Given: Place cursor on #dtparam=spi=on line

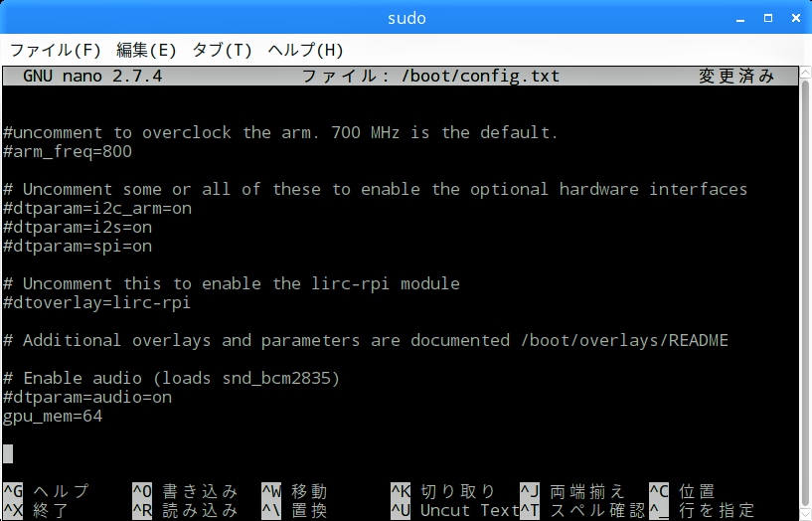Looking at the screenshot, I should [x=78, y=246].
